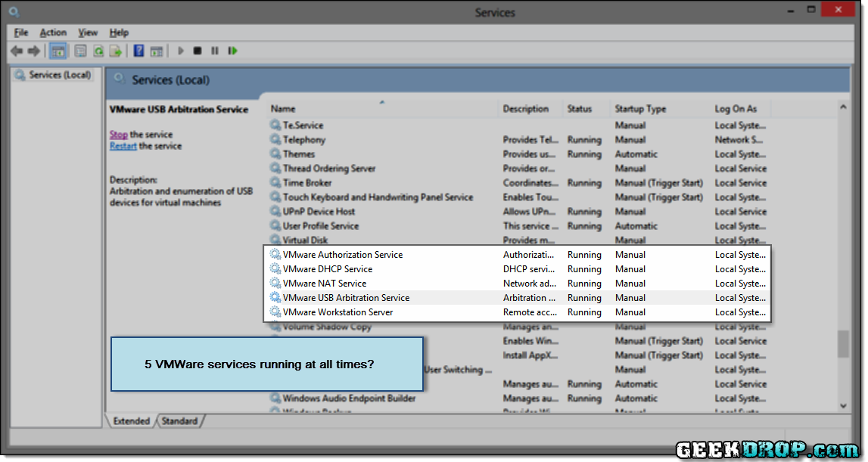
Task: Select the Te.Service row
Action: click(518, 126)
